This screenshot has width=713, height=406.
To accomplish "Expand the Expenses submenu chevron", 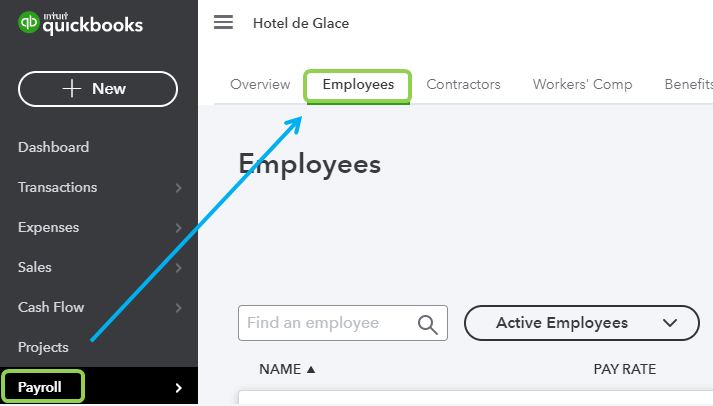I will coord(179,228).
